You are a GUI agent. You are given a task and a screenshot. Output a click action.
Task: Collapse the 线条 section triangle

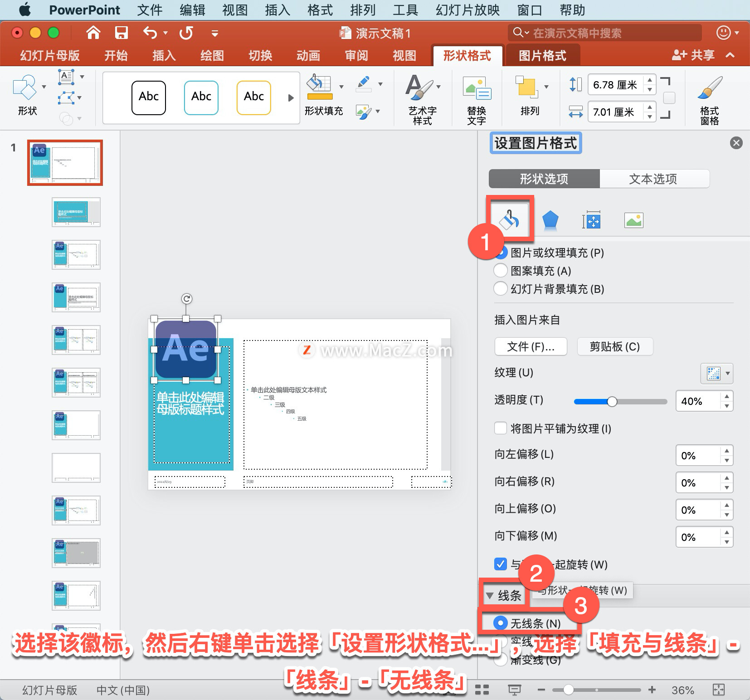click(x=490, y=595)
